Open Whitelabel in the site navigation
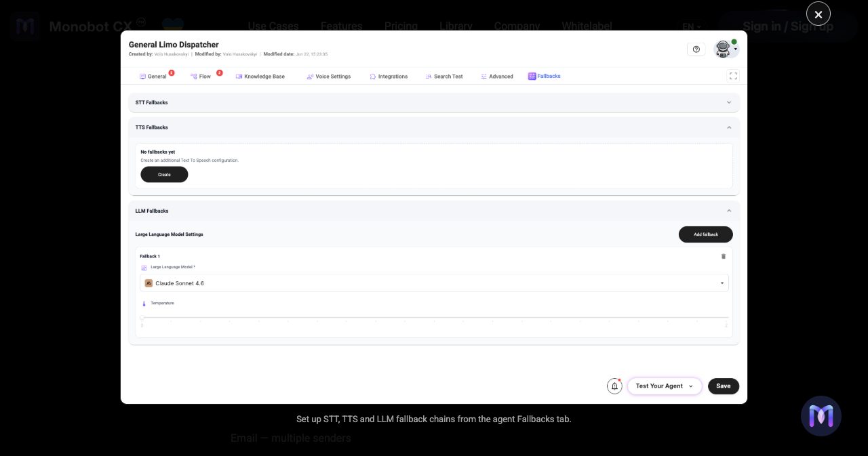This screenshot has height=456, width=868. click(x=587, y=26)
